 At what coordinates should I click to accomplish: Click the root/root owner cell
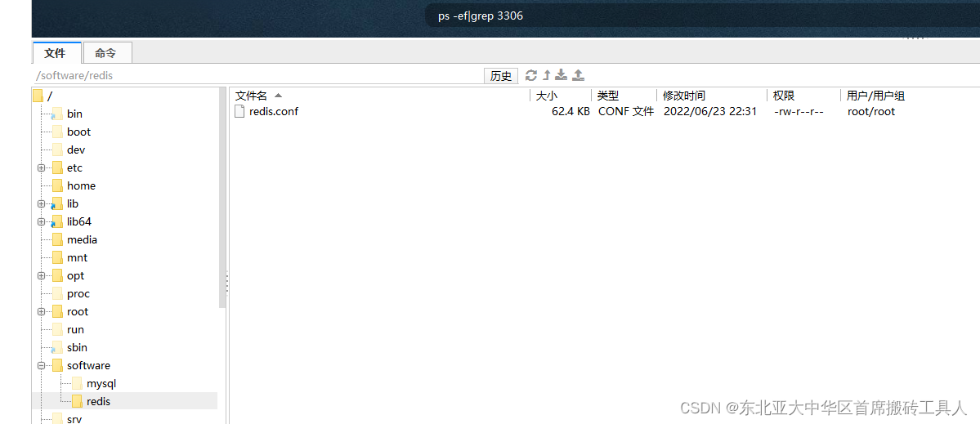pyautogui.click(x=871, y=112)
